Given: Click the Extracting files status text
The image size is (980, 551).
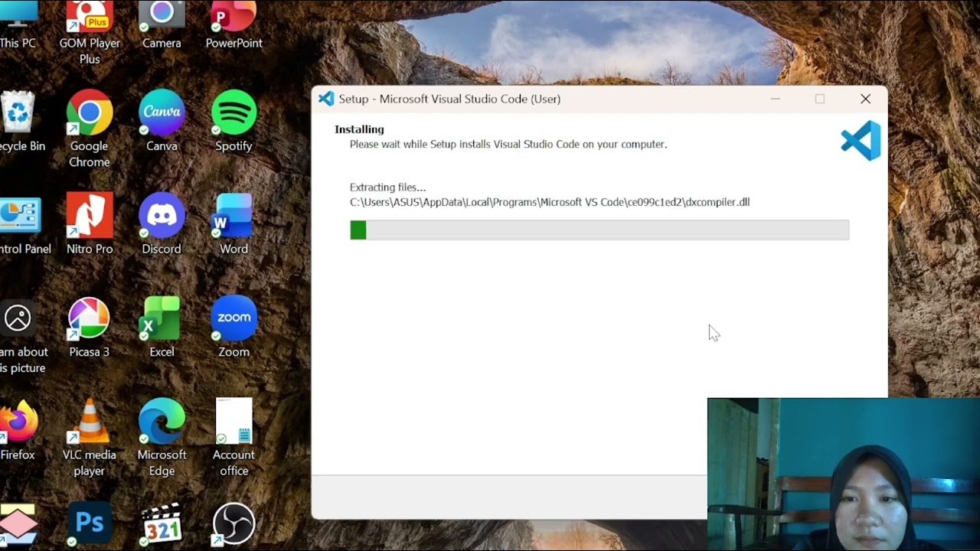Looking at the screenshot, I should [x=387, y=187].
